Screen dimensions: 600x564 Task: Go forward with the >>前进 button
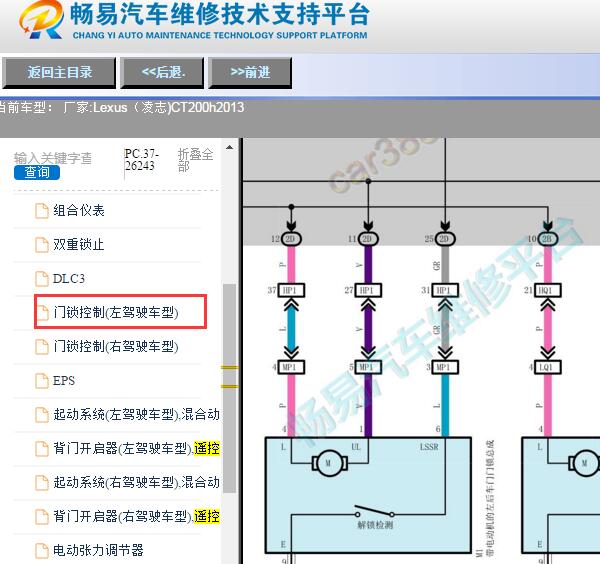point(250,73)
